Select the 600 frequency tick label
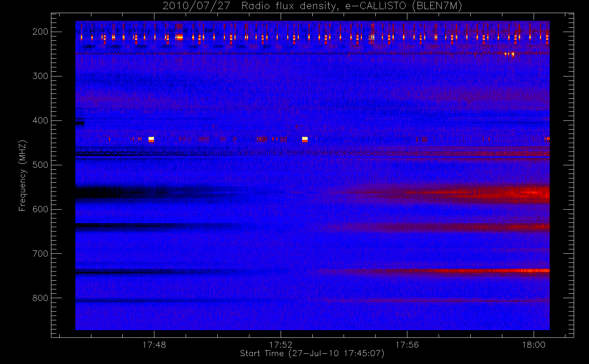589x364 pixels. pyautogui.click(x=40, y=209)
